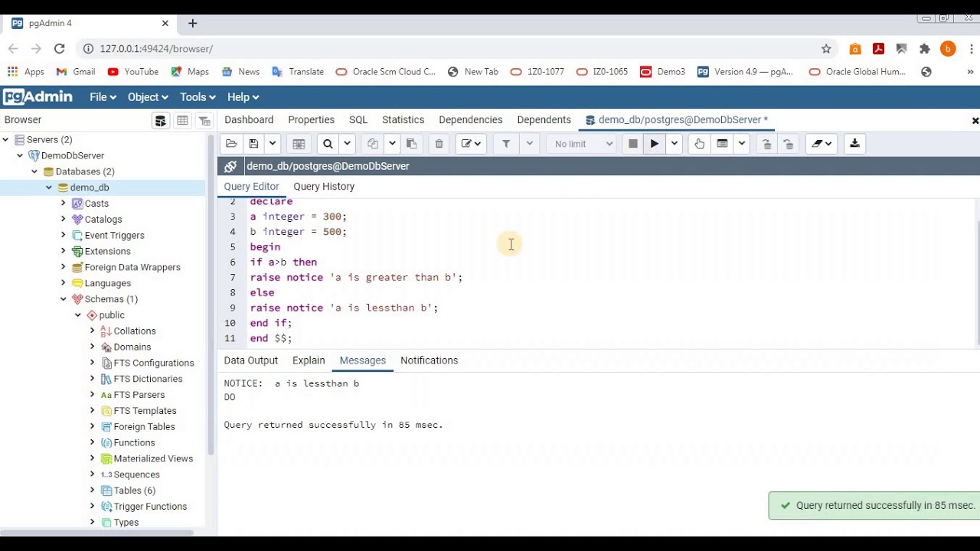Viewport: 980px width, 551px height.
Task: Open the Apps bookmark shortcut
Action: [26, 72]
